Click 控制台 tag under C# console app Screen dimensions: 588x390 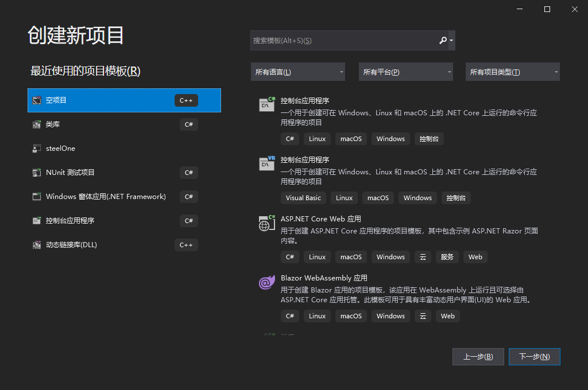coord(429,139)
